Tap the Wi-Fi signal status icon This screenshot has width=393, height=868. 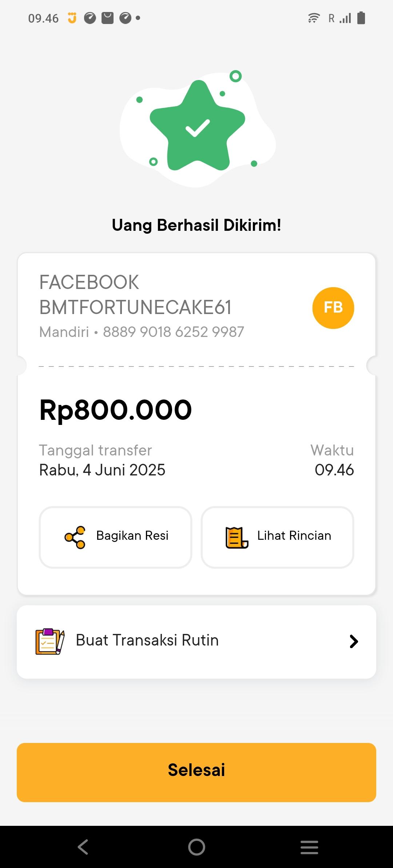(313, 18)
